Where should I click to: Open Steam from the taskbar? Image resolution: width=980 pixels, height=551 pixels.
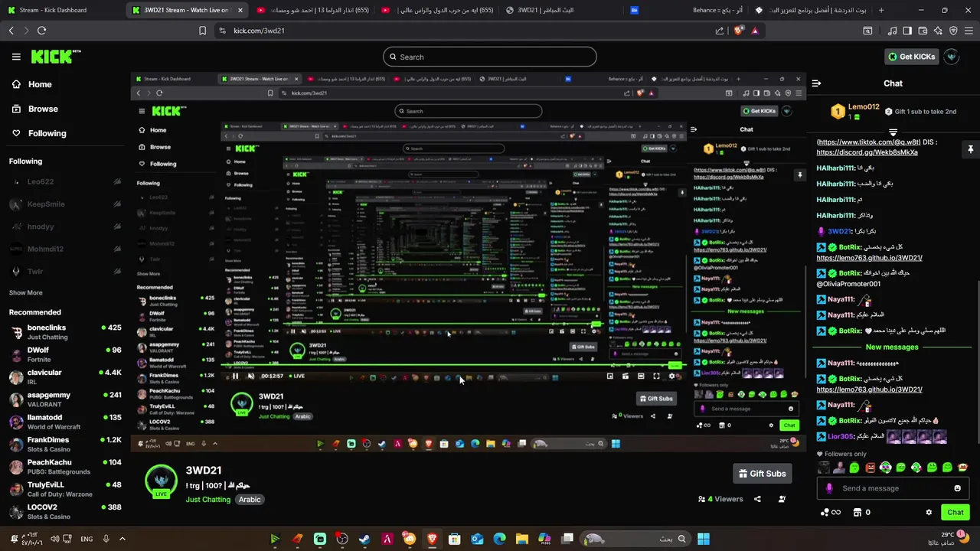coord(364,539)
